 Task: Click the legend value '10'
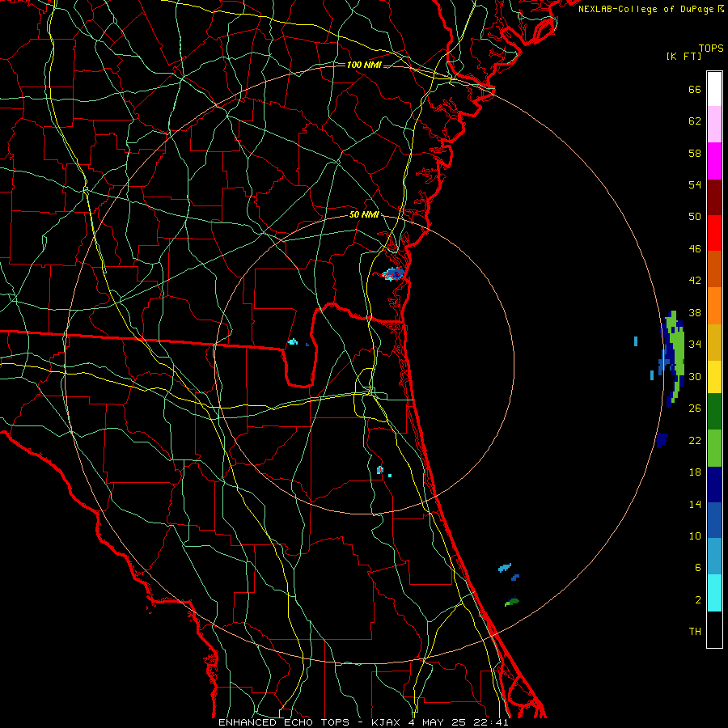coord(695,535)
